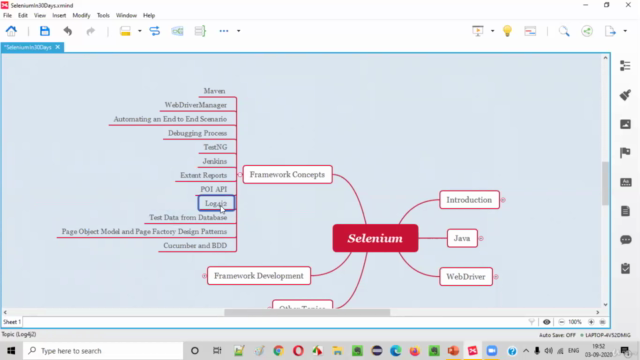Switch to Sheet 1 tab
This screenshot has height=360, width=640.
12,322
